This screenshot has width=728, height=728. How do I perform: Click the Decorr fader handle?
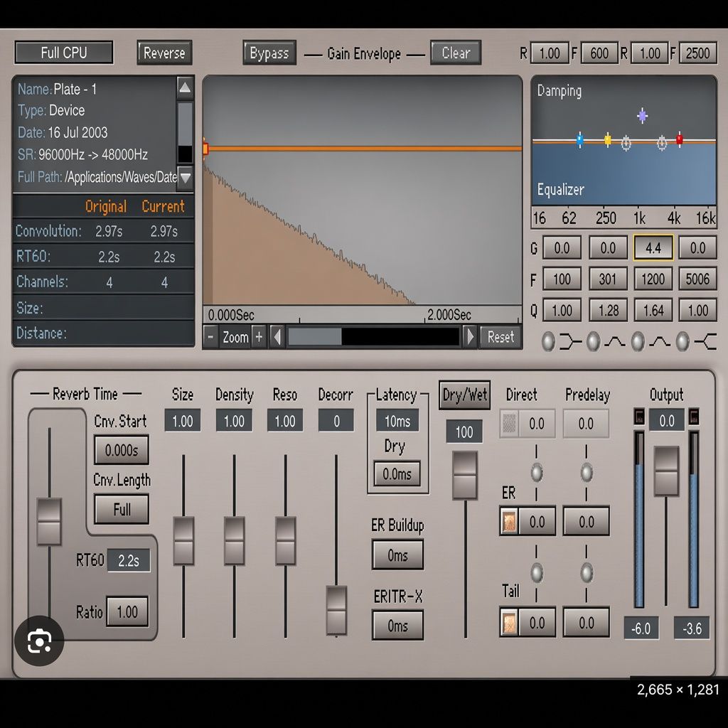coord(336,609)
